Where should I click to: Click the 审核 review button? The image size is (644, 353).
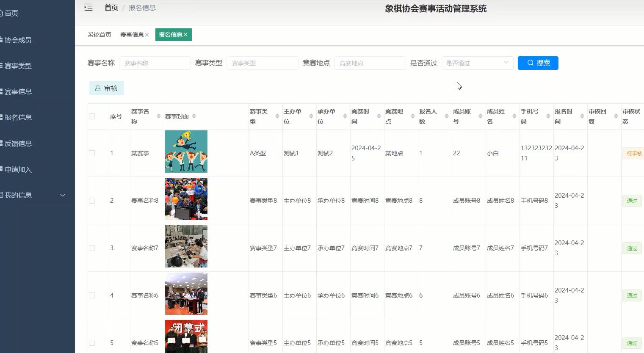(107, 88)
